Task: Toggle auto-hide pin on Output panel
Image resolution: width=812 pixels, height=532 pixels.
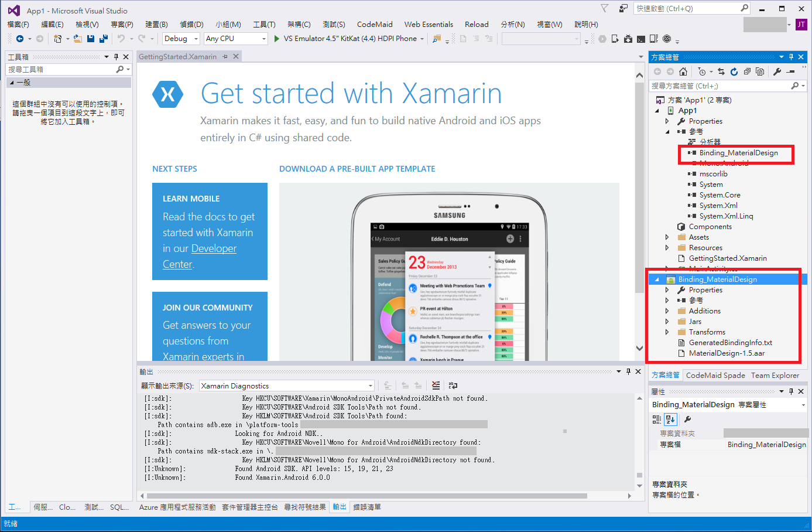Action: pyautogui.click(x=628, y=371)
